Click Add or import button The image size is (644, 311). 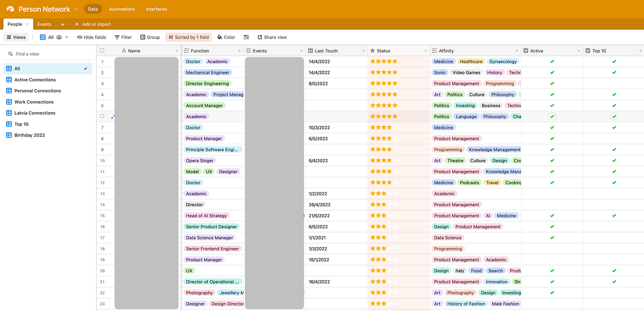[92, 24]
